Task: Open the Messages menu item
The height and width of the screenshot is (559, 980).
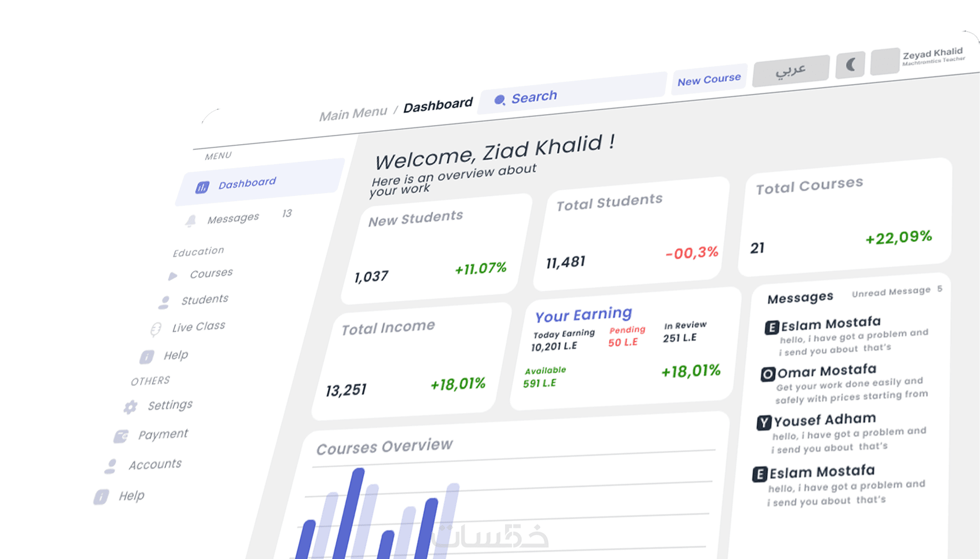Action: tap(233, 218)
